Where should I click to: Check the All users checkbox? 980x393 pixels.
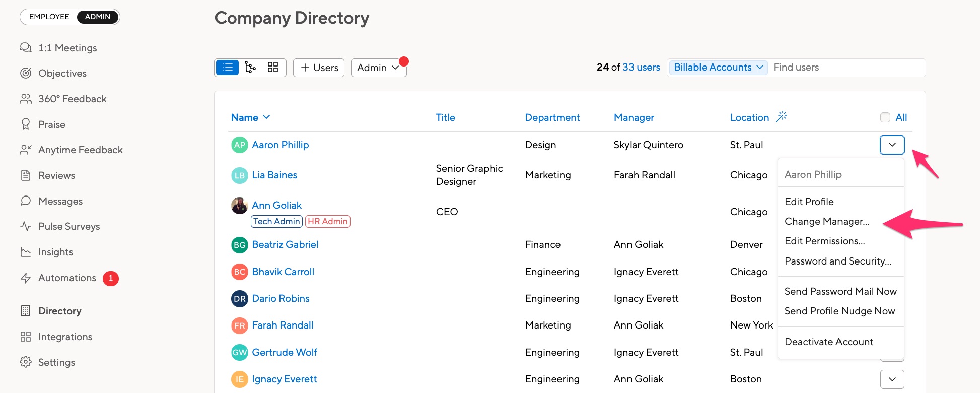tap(885, 117)
